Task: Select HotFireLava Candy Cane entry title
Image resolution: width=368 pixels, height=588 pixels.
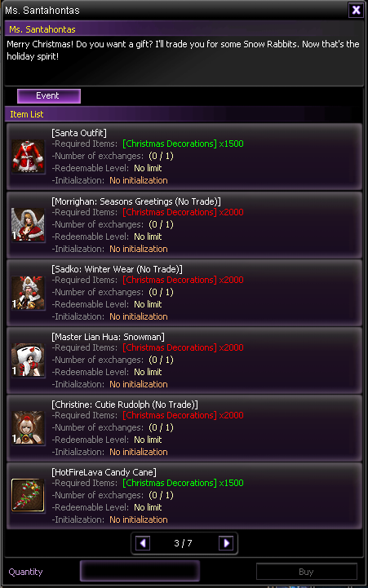Action: 104,472
